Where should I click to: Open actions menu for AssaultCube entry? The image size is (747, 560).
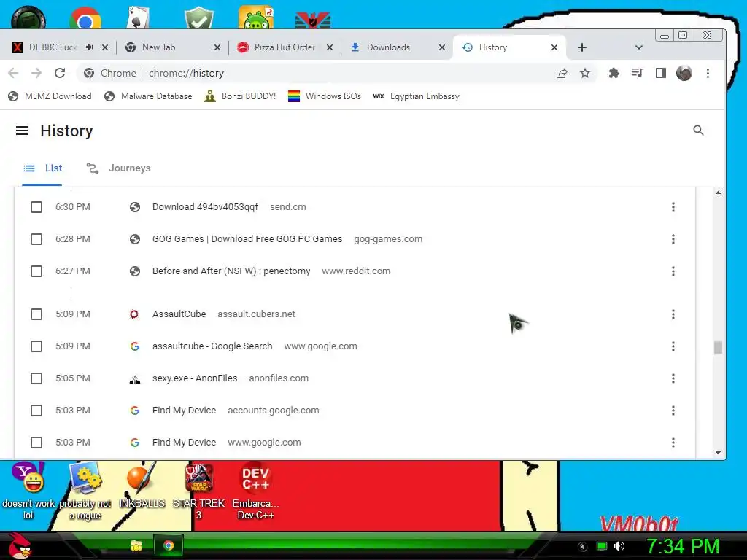pyautogui.click(x=673, y=314)
